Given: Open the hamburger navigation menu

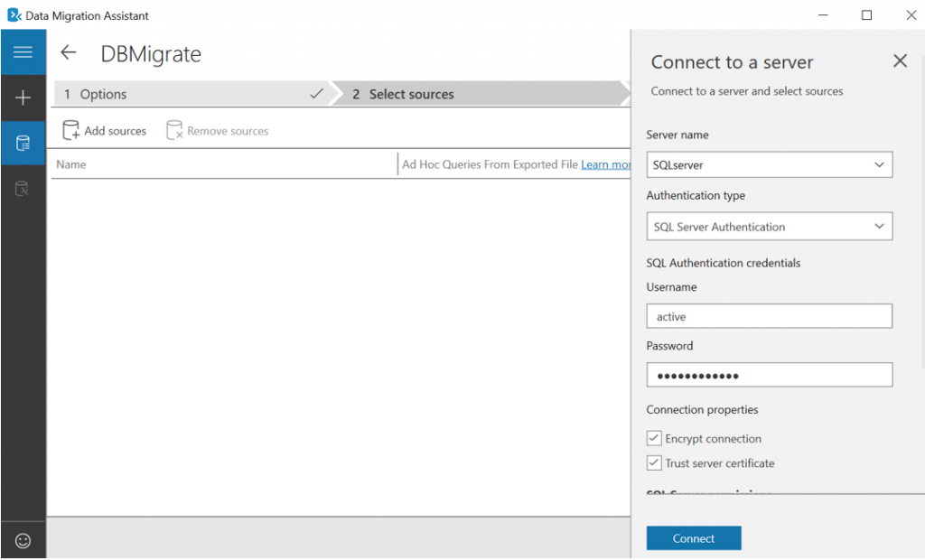Looking at the screenshot, I should (23, 51).
